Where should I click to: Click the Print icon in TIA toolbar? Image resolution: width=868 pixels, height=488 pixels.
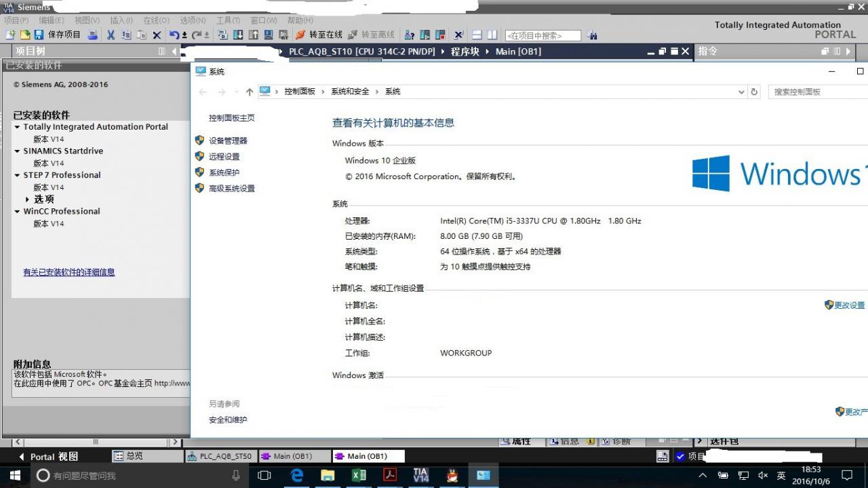[x=93, y=35]
